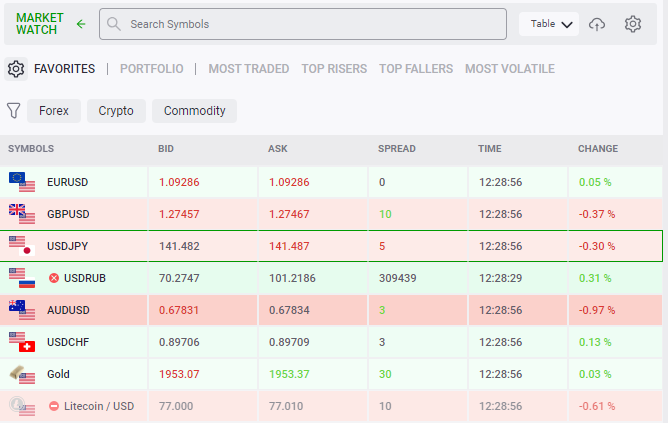Viewport: 668px width, 423px height.
Task: Click AUDUSD change value -0.97 %
Action: (597, 310)
